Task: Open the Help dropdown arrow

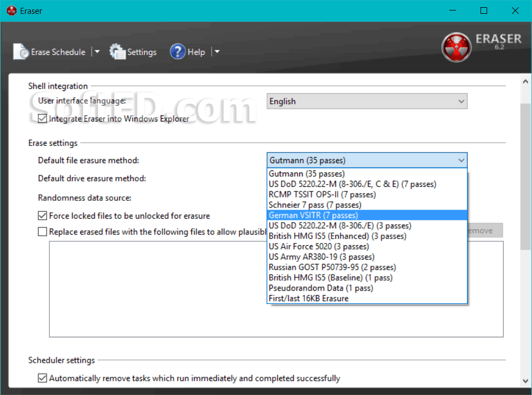Action: coord(217,52)
